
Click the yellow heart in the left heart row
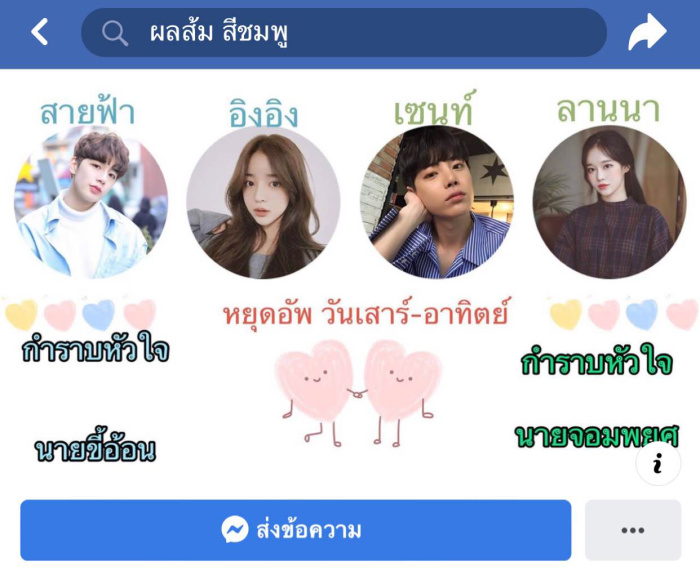pyautogui.click(x=21, y=314)
